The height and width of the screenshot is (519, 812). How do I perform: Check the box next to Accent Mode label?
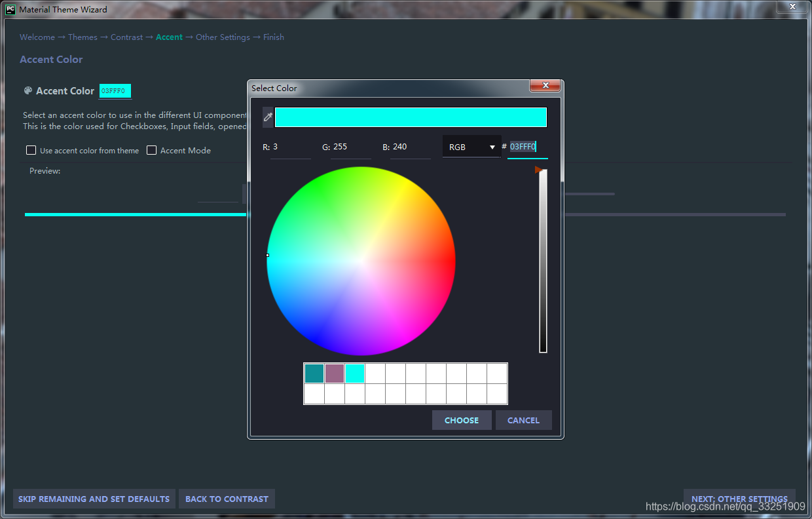(x=151, y=150)
